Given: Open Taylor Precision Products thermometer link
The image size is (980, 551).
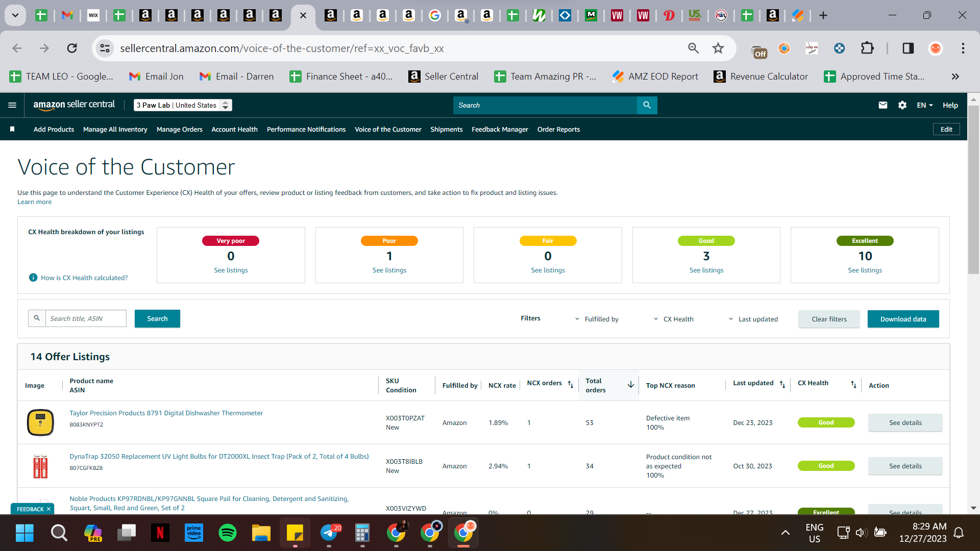Looking at the screenshot, I should [166, 413].
